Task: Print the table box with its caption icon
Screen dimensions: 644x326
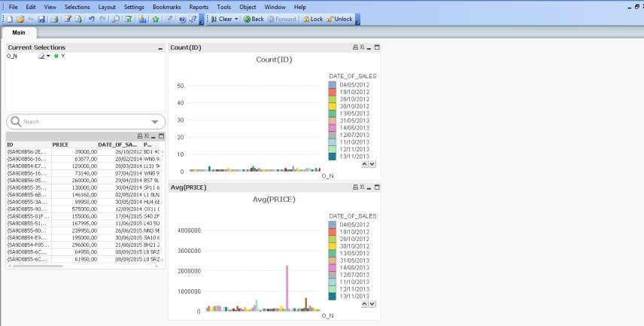Action: (x=140, y=136)
